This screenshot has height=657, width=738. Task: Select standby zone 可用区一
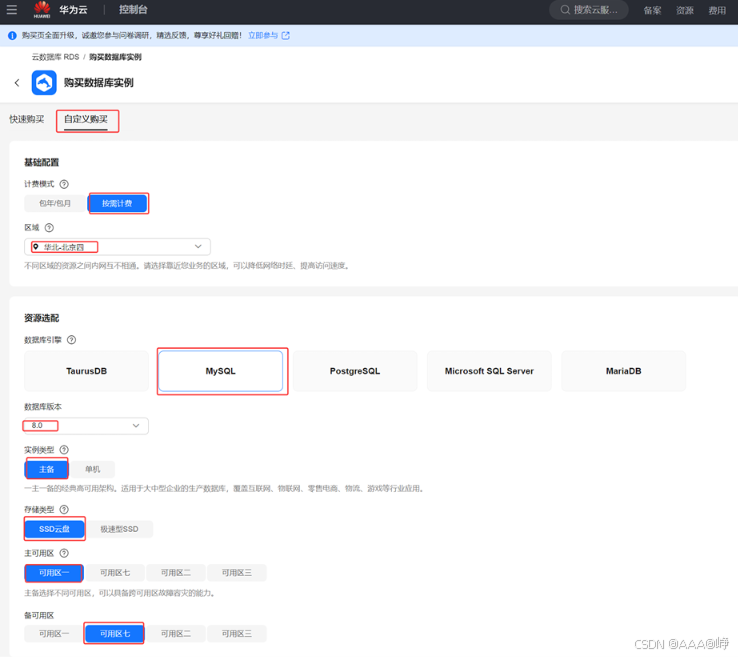click(x=54, y=634)
